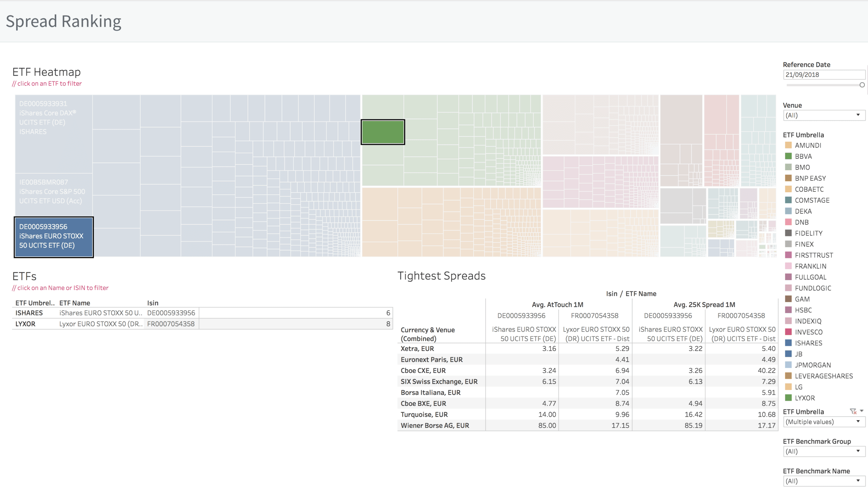Open the small ETF Umbrella filter options arrow
This screenshot has width=868, height=491.
(x=862, y=411)
